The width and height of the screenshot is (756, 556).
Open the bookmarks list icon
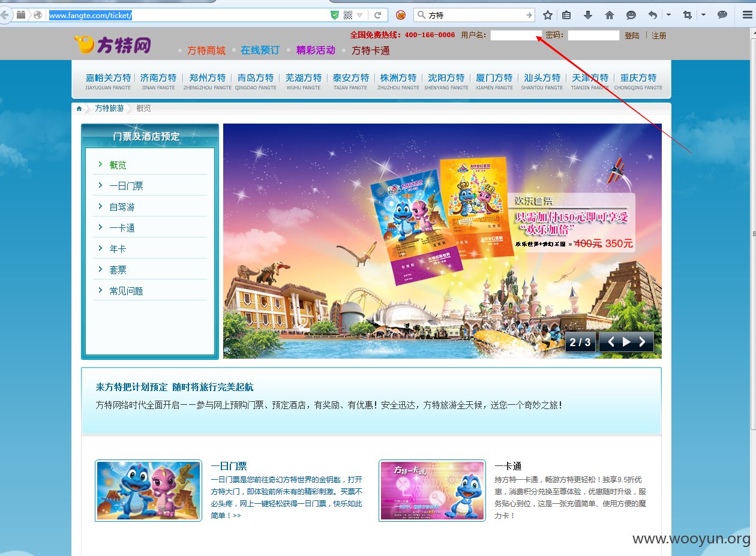(566, 15)
